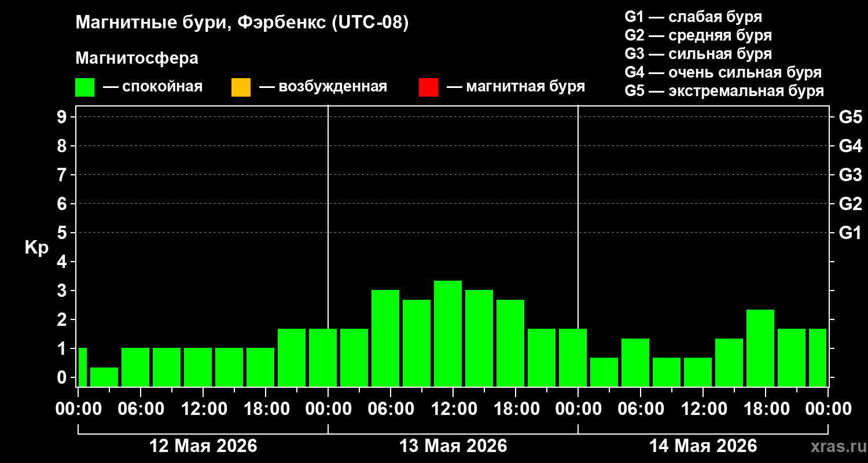Click the right-axis label G5

(x=850, y=117)
